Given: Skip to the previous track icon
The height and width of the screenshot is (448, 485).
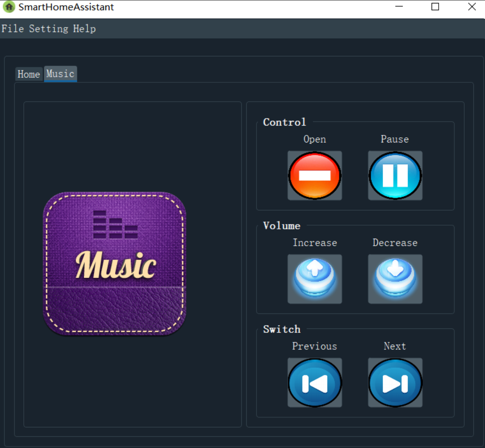Looking at the screenshot, I should click(315, 383).
